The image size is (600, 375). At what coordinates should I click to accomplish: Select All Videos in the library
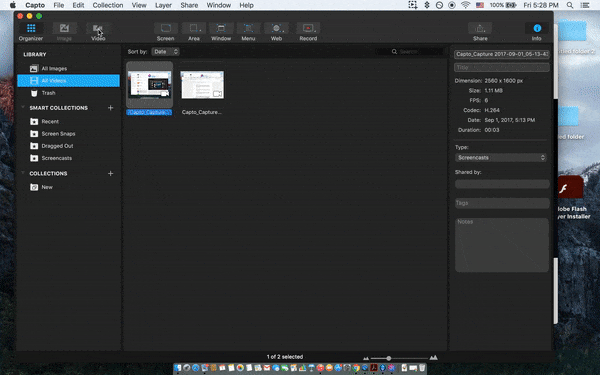(x=68, y=81)
